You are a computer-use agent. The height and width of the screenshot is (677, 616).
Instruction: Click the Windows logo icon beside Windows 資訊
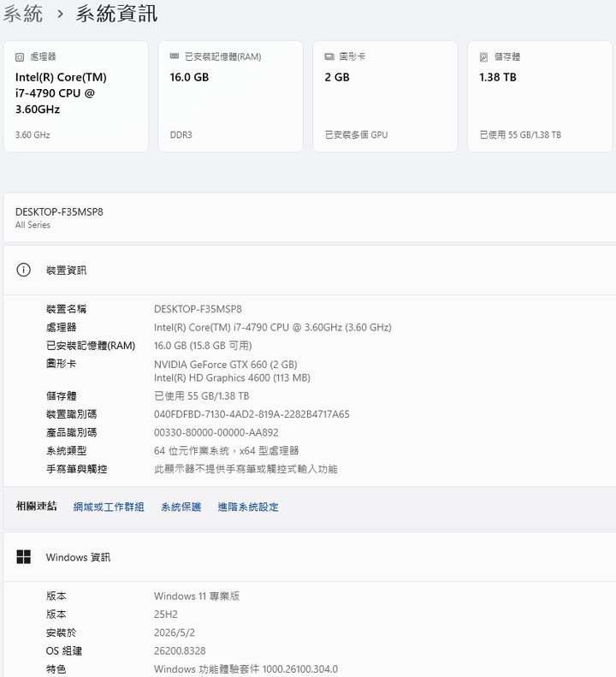click(x=23, y=557)
